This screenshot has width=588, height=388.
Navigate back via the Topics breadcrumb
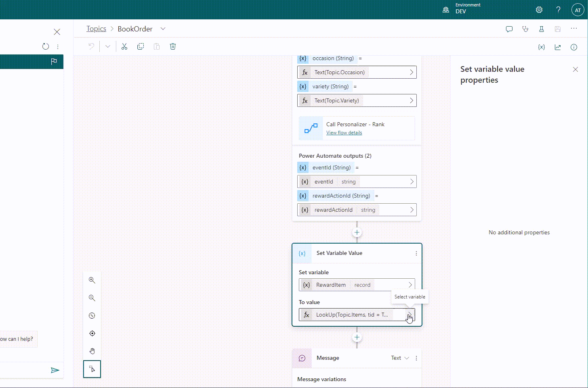(96, 29)
